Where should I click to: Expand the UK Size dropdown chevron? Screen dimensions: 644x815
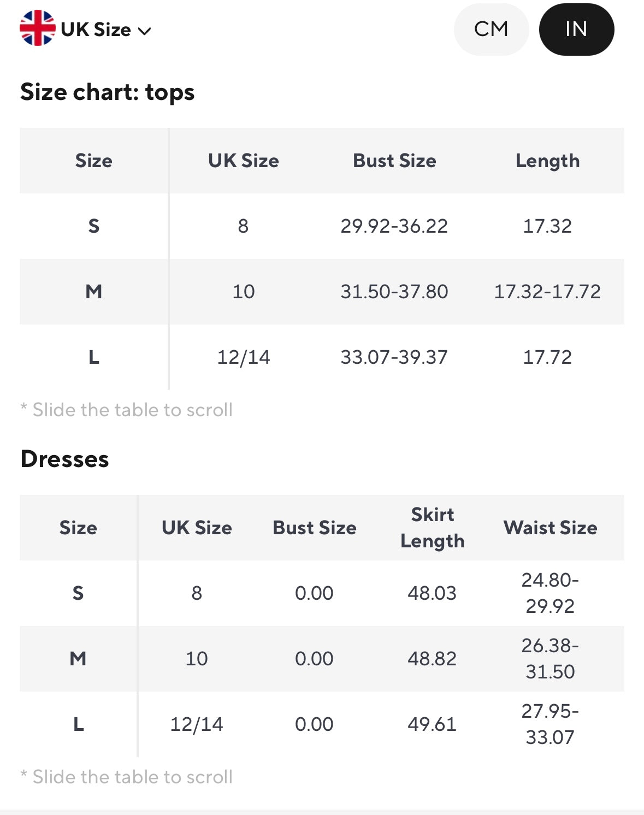coord(145,31)
